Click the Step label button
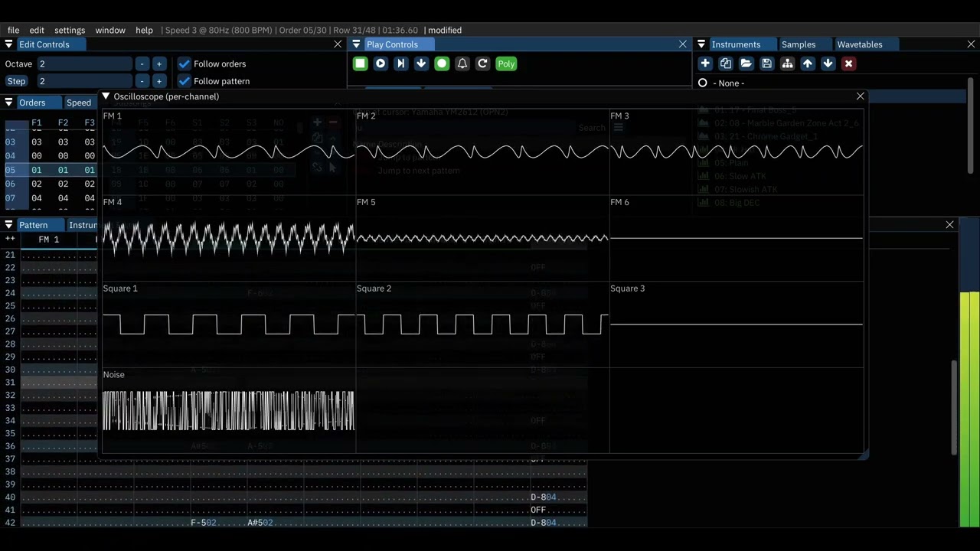Image resolution: width=980 pixels, height=551 pixels. click(x=16, y=81)
